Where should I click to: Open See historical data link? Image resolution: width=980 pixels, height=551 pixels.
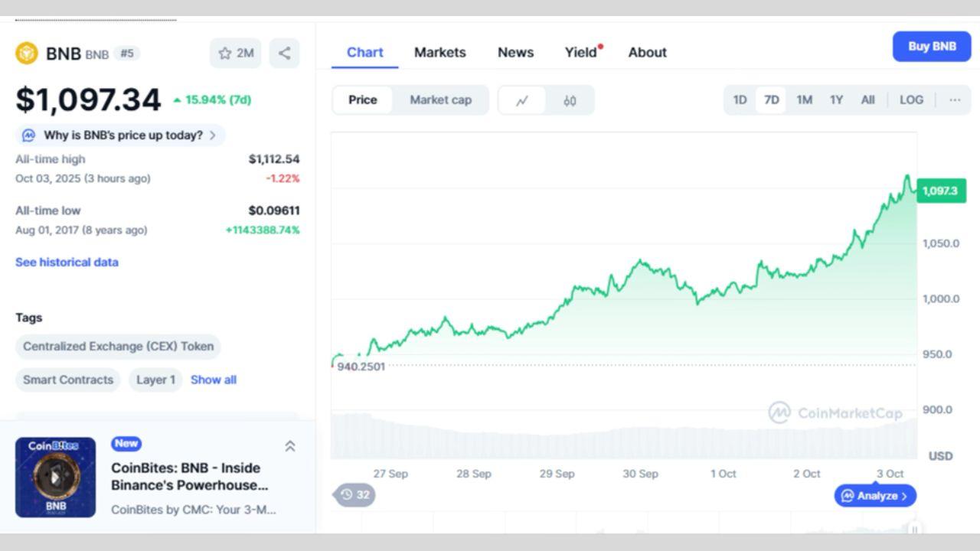point(67,262)
